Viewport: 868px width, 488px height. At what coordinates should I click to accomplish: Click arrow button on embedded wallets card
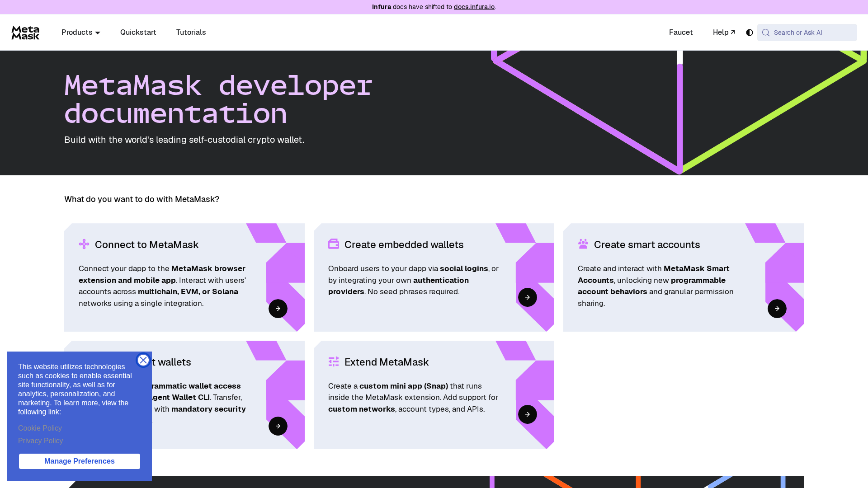(528, 297)
